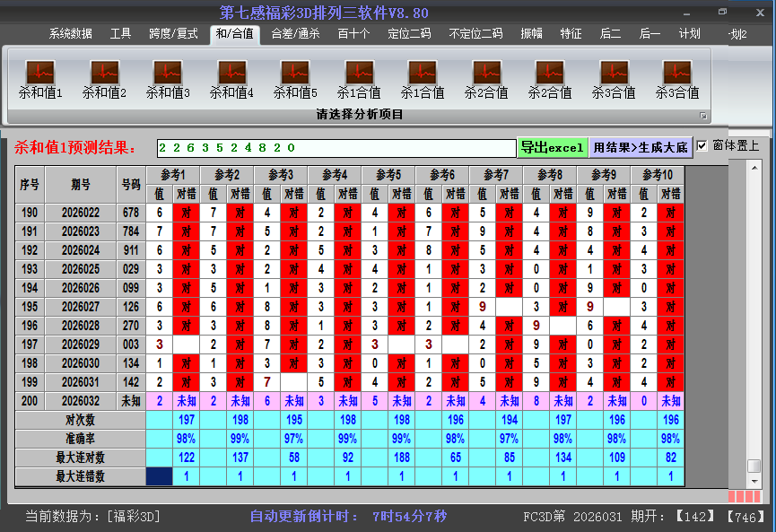The height and width of the screenshot is (532, 776).
Task: Select the dark blue 最大连错数 cell
Action: 159,476
